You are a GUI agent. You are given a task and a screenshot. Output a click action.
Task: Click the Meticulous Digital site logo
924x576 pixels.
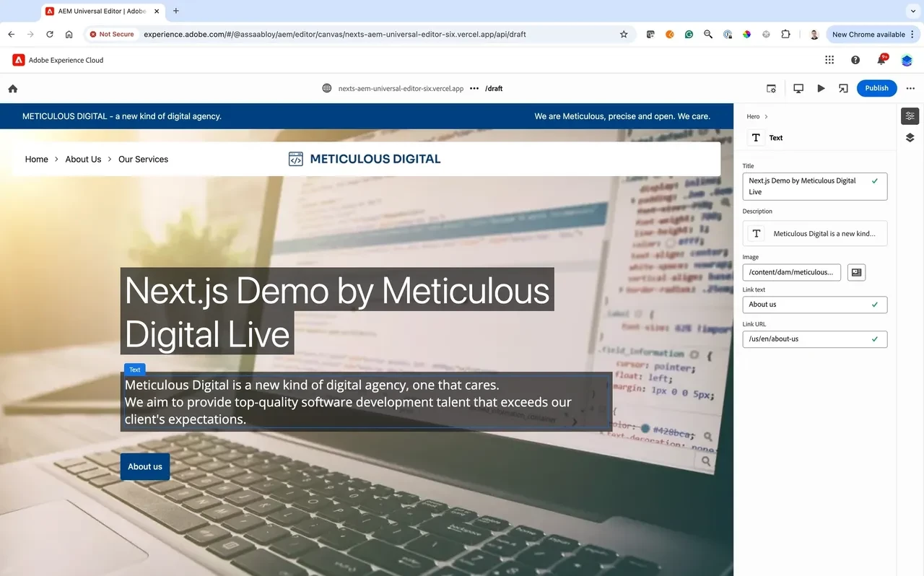(365, 159)
